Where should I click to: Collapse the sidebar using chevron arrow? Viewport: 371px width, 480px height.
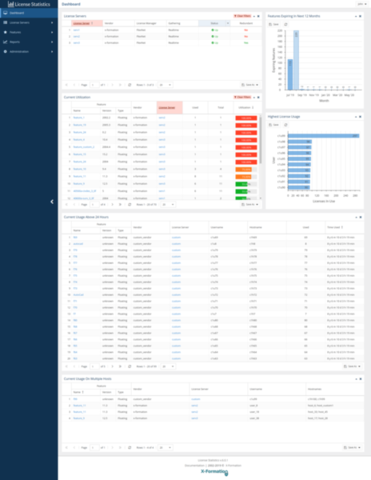52,202
